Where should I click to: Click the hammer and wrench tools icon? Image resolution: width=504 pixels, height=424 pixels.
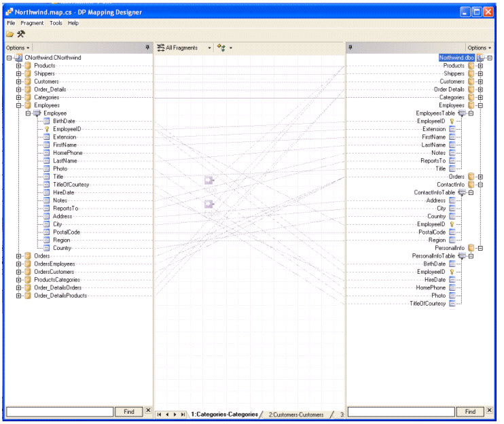pos(21,34)
